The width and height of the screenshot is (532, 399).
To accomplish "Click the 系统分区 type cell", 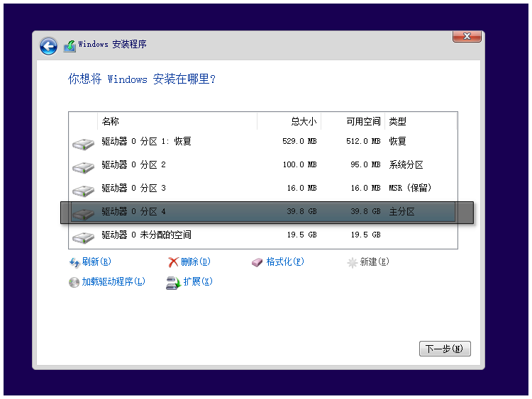I will [406, 165].
